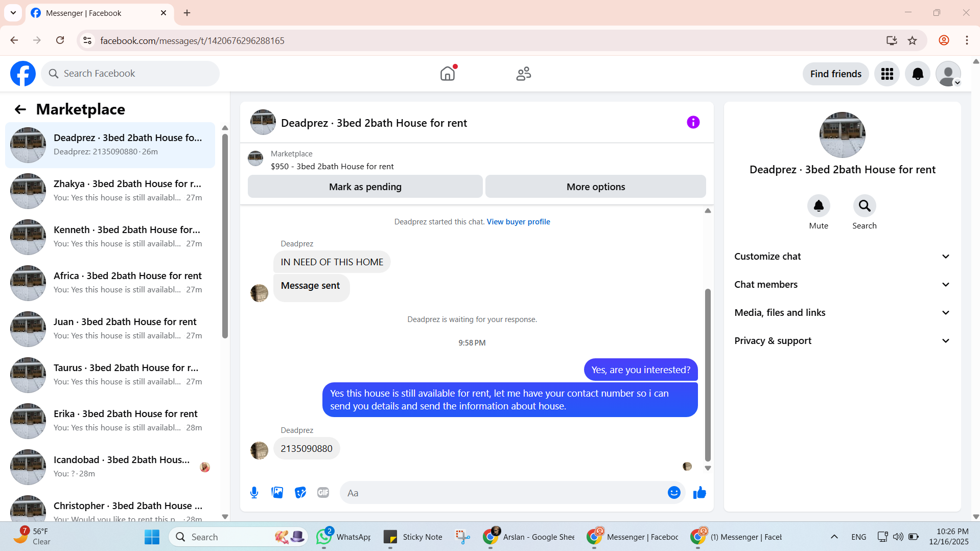Click the Facebook logo icon
This screenshot has height=551, width=980.
click(23, 74)
